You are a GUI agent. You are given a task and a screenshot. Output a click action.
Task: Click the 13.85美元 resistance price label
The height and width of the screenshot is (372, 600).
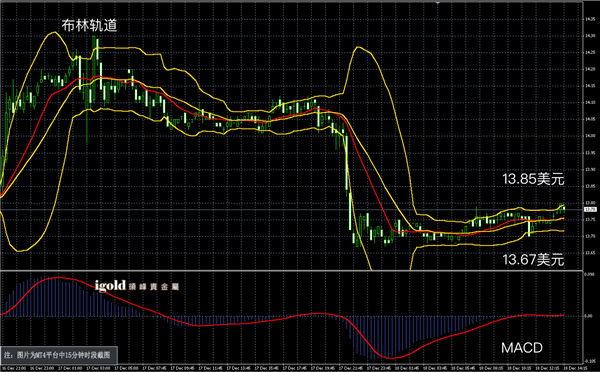(x=533, y=179)
